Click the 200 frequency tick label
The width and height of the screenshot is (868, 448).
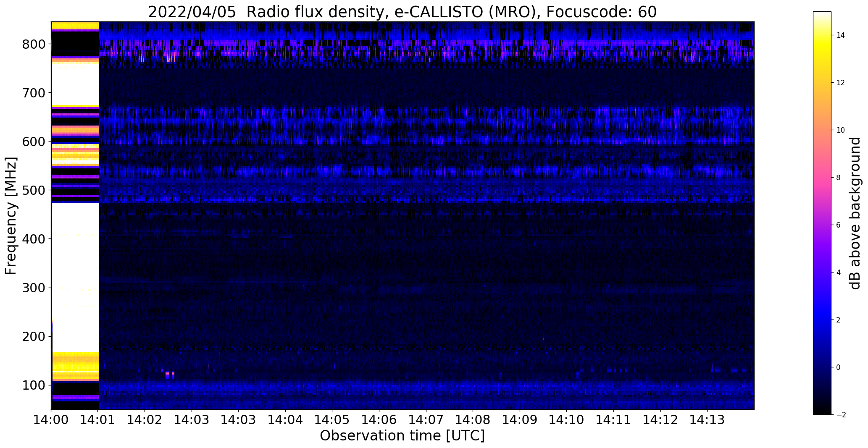pos(34,337)
